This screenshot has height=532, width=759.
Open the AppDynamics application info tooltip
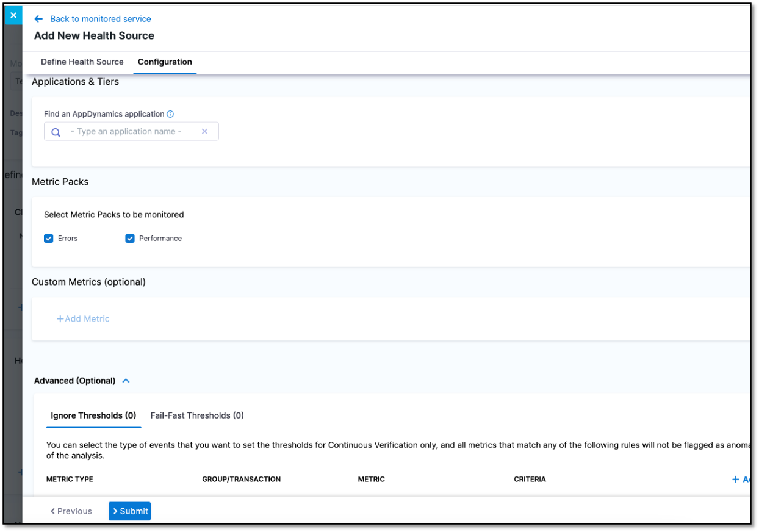click(x=170, y=114)
